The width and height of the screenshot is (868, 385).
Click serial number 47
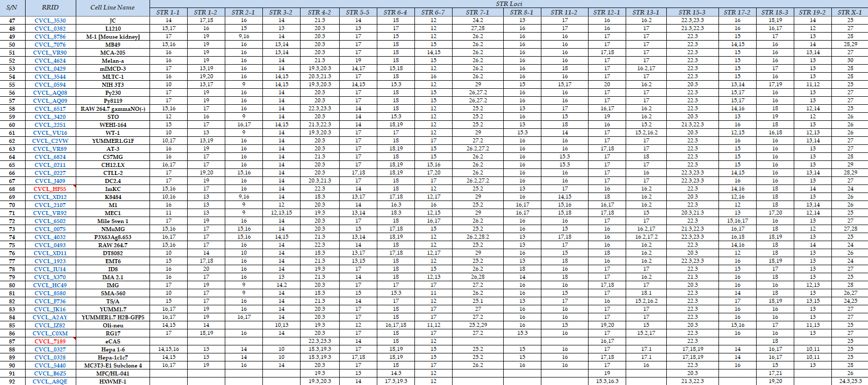(12, 21)
